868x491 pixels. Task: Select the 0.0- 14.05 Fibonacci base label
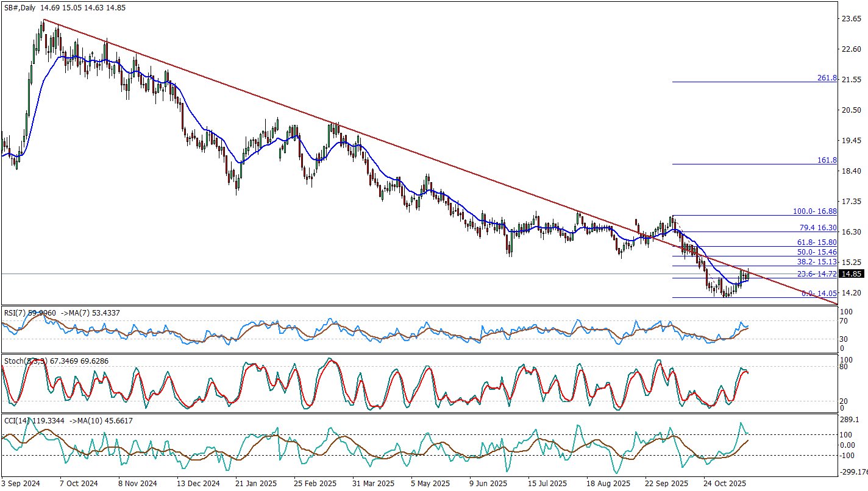click(819, 294)
